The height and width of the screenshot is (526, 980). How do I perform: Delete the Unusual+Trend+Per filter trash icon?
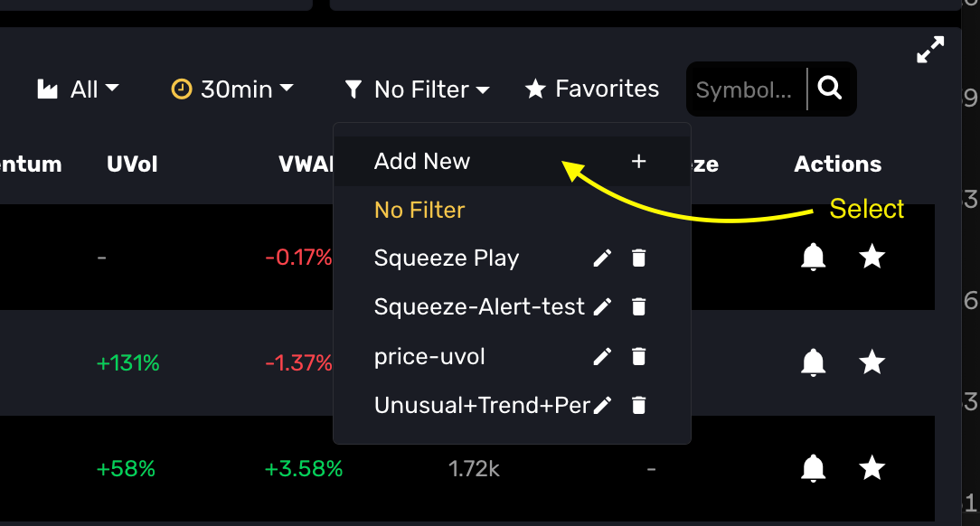coord(638,406)
